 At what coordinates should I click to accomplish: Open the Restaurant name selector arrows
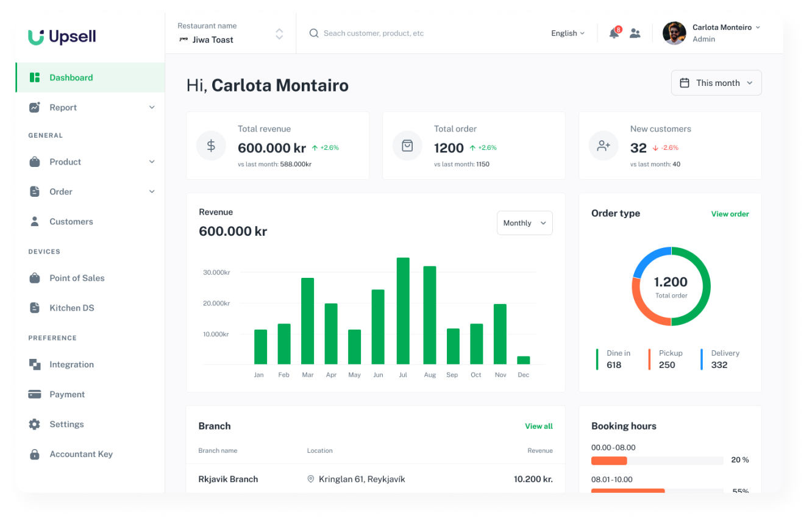pyautogui.click(x=279, y=34)
